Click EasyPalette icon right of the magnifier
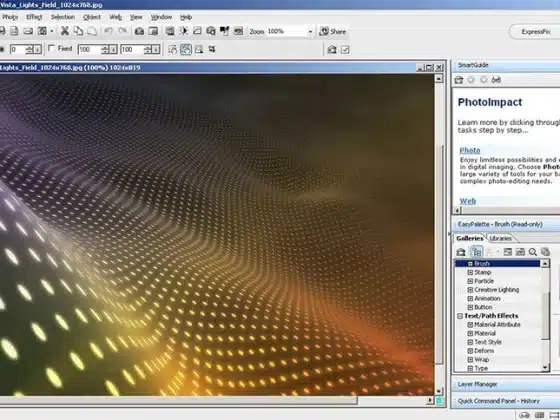Viewport: 560px width, 420px height. click(545, 252)
